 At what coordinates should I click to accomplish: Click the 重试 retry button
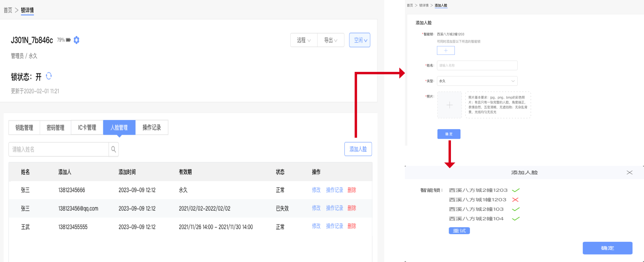[x=459, y=231]
